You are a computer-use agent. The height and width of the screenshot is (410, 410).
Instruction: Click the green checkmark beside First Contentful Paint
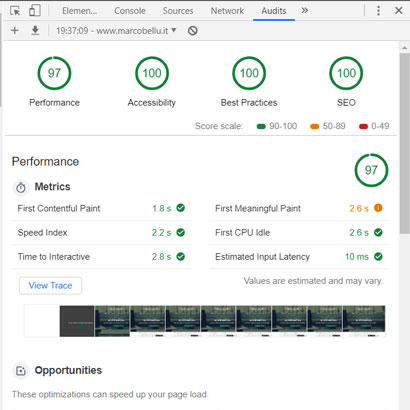(x=181, y=208)
